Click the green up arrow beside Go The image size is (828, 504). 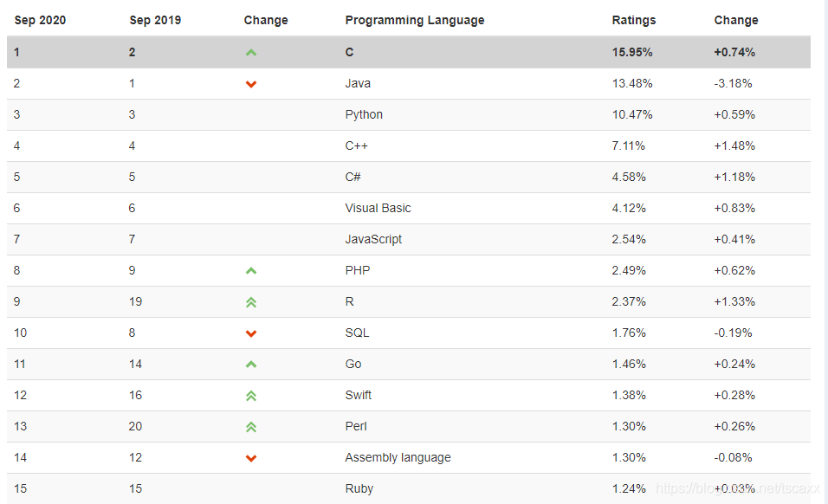pos(251,365)
